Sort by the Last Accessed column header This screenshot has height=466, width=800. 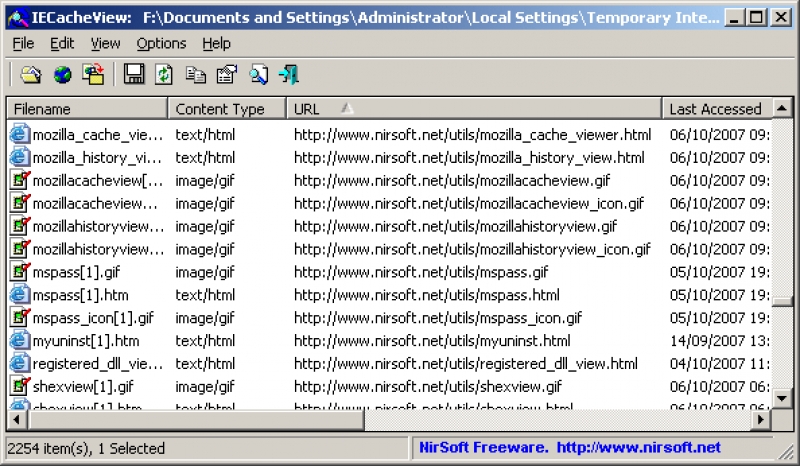(717, 109)
